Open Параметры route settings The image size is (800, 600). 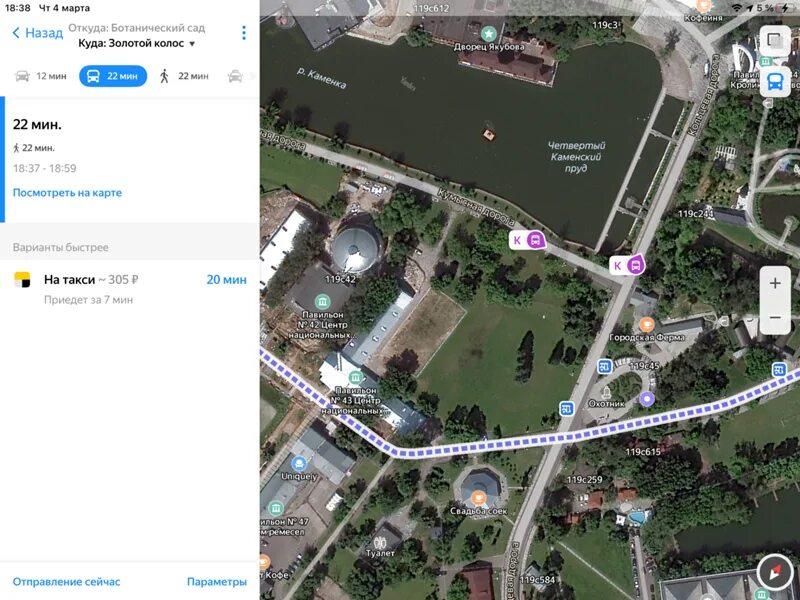217,582
